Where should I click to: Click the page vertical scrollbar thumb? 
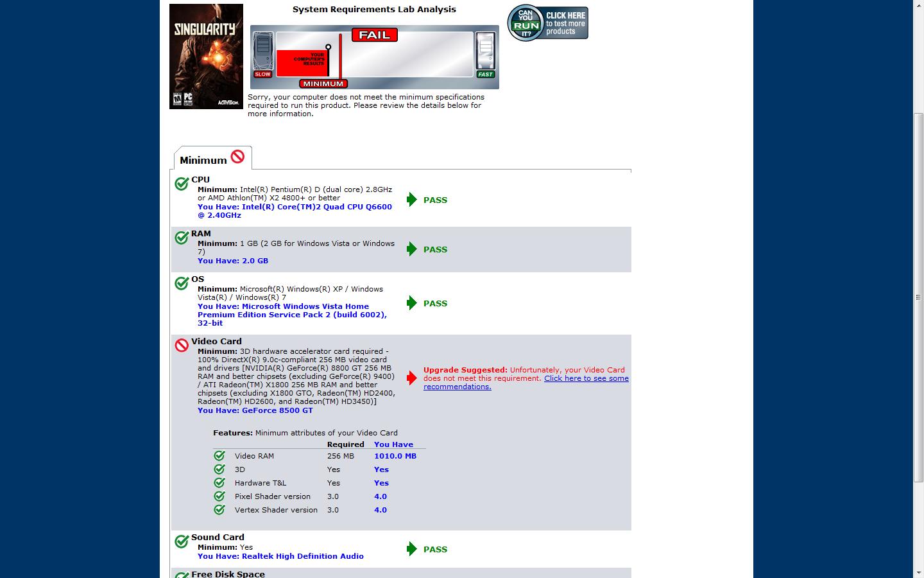(x=918, y=297)
